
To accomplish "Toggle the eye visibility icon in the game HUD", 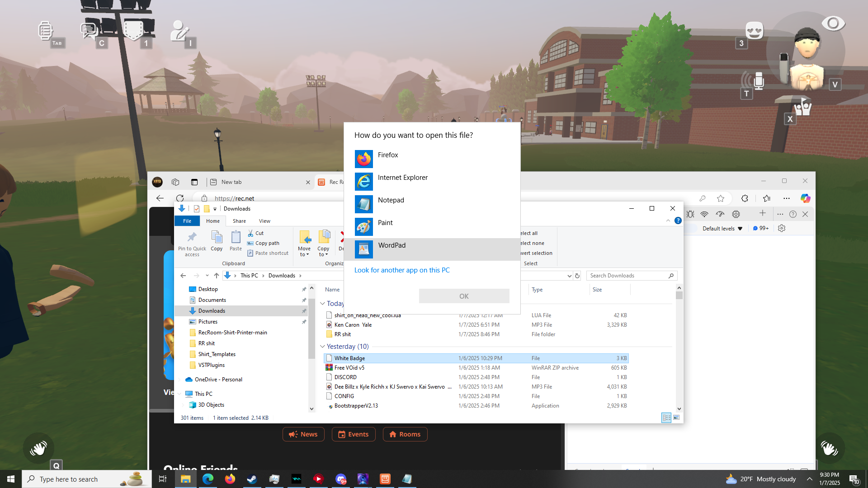I will (833, 23).
